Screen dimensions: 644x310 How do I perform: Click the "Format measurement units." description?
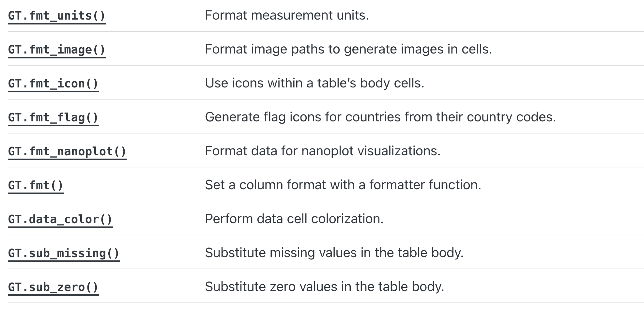(287, 15)
